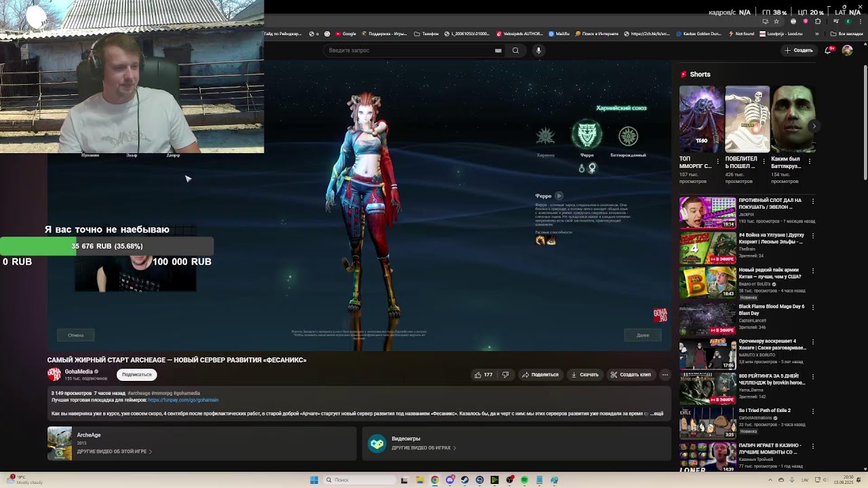Image resolution: width=868 pixels, height=488 pixels.
Task: Open GohaMedia channel avatar
Action: click(x=54, y=374)
